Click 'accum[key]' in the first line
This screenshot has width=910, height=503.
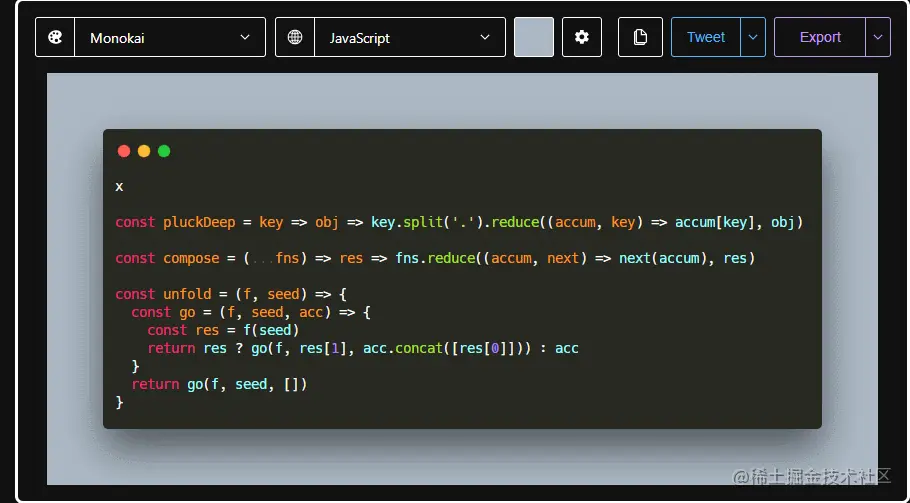pyautogui.click(x=715, y=222)
